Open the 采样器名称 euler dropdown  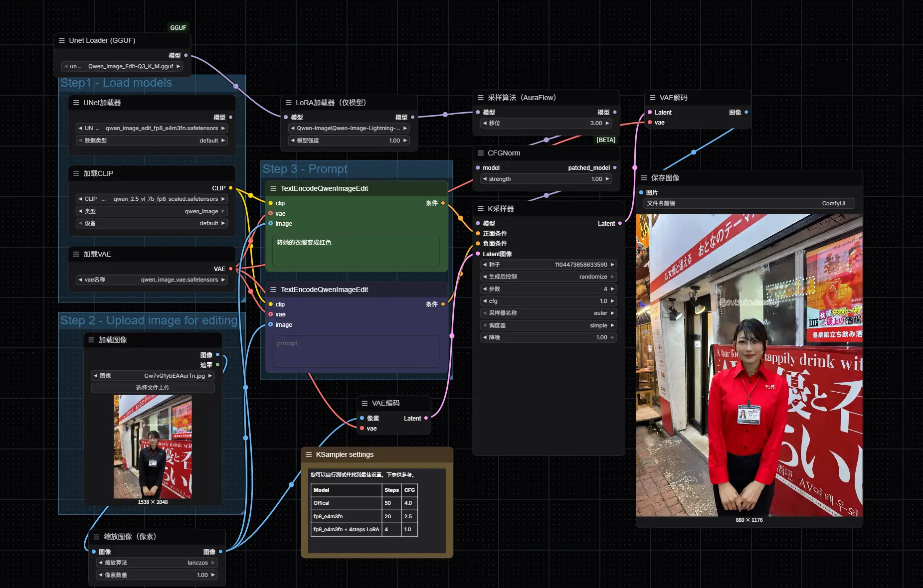point(549,313)
